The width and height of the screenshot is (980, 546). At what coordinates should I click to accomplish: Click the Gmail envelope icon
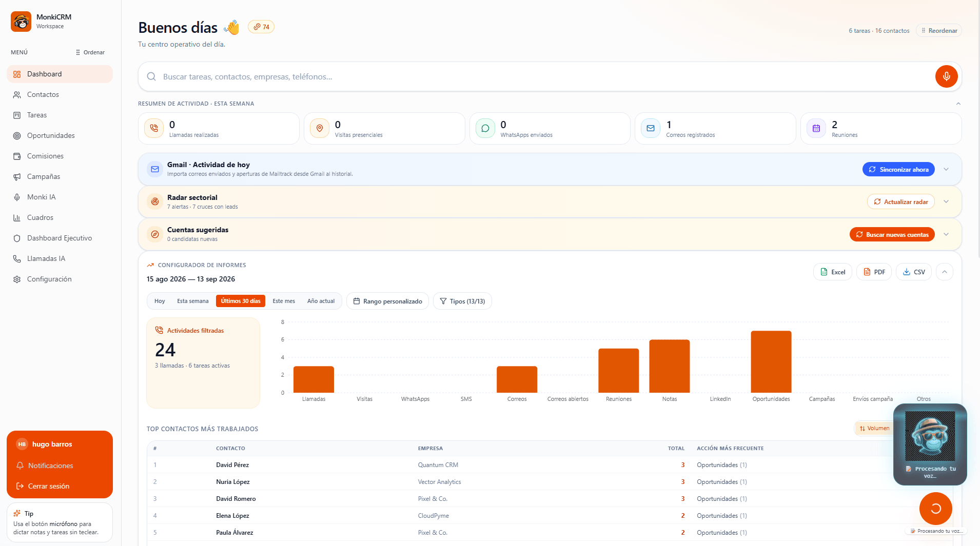[x=155, y=169]
